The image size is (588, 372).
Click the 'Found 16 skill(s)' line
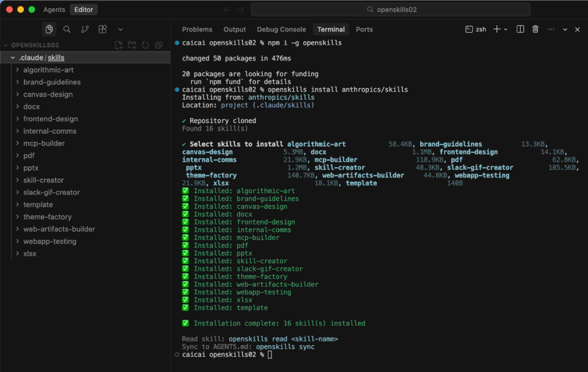pyautogui.click(x=215, y=129)
